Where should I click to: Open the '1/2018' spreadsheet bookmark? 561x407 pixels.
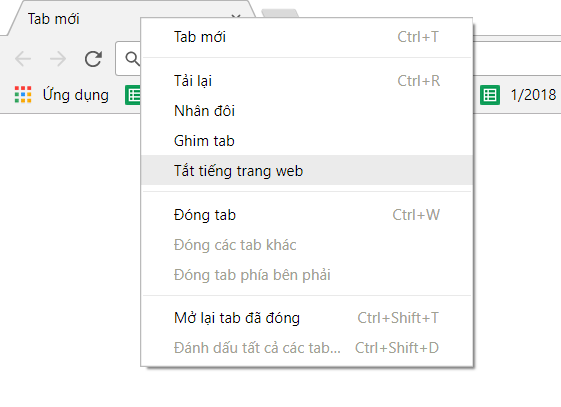click(518, 95)
